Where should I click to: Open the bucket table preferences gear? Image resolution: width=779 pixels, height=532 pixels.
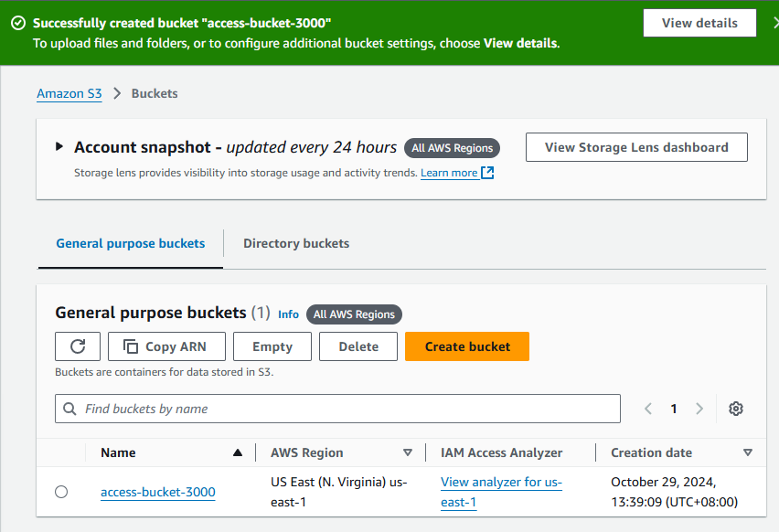736,409
